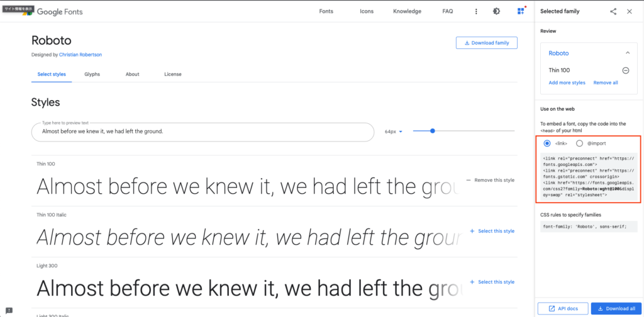Screen dimensions: 644x317
Task: Open the Christian Robertson designer link
Action: point(80,54)
